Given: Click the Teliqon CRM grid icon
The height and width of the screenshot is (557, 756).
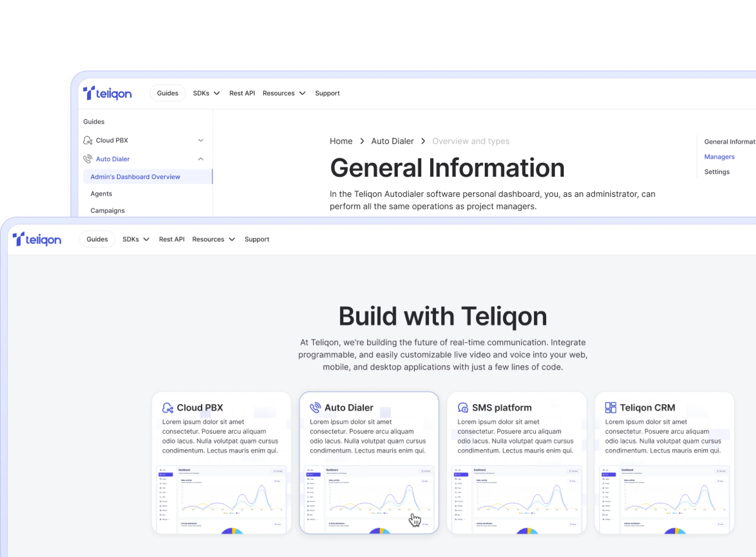Looking at the screenshot, I should pyautogui.click(x=610, y=408).
